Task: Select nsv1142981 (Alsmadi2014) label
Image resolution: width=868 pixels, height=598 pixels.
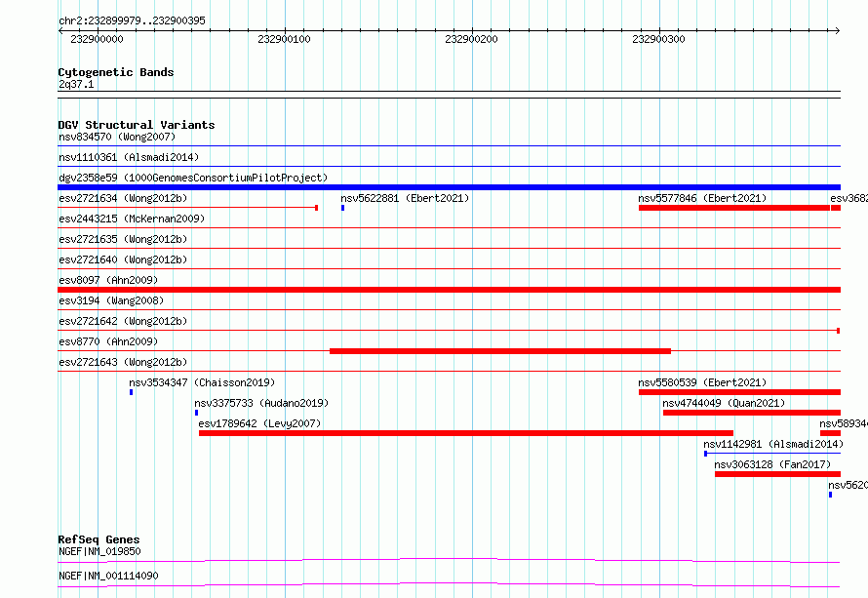Action: 773,444
